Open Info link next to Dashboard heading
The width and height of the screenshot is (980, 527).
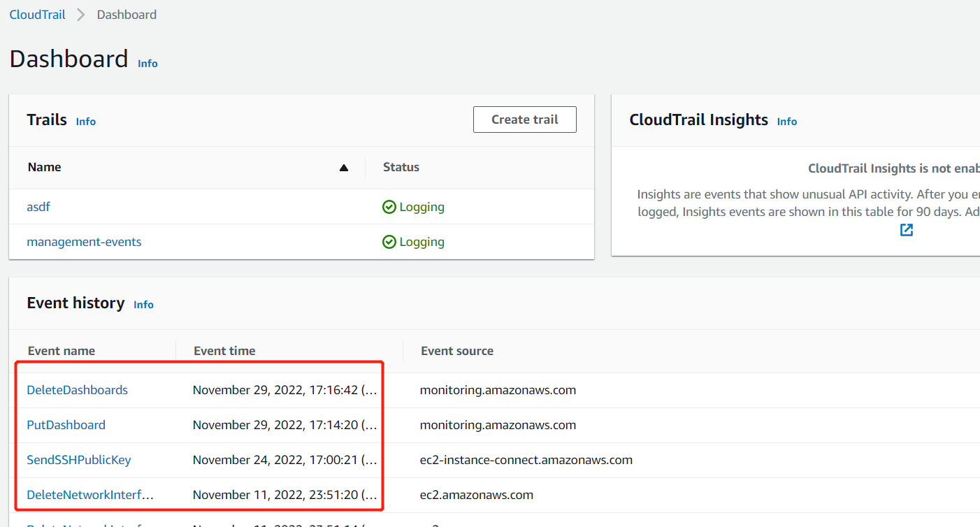point(147,64)
